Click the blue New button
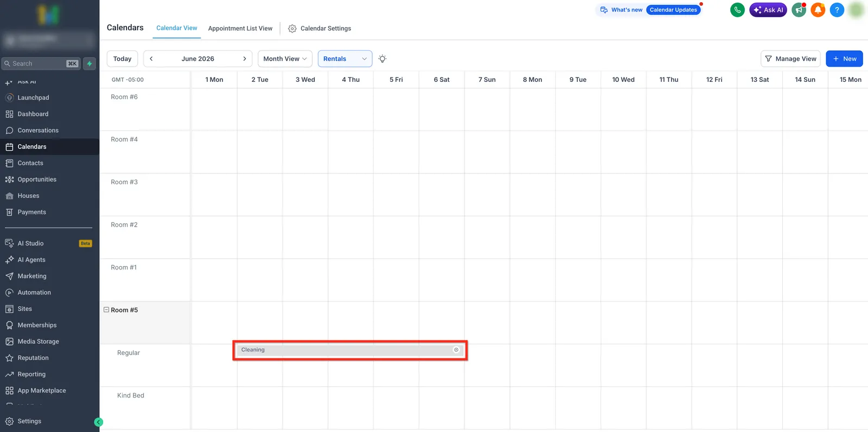This screenshot has width=868, height=432. point(844,59)
